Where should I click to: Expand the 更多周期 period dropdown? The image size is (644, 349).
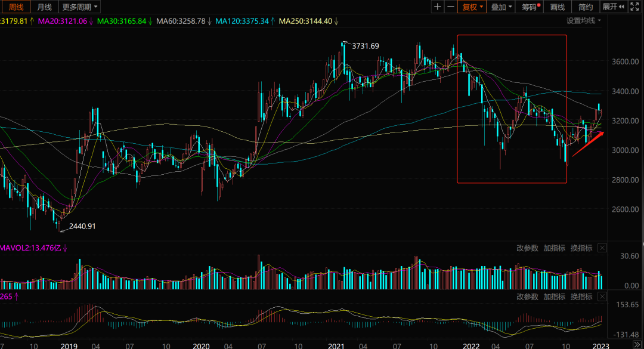[x=80, y=7]
